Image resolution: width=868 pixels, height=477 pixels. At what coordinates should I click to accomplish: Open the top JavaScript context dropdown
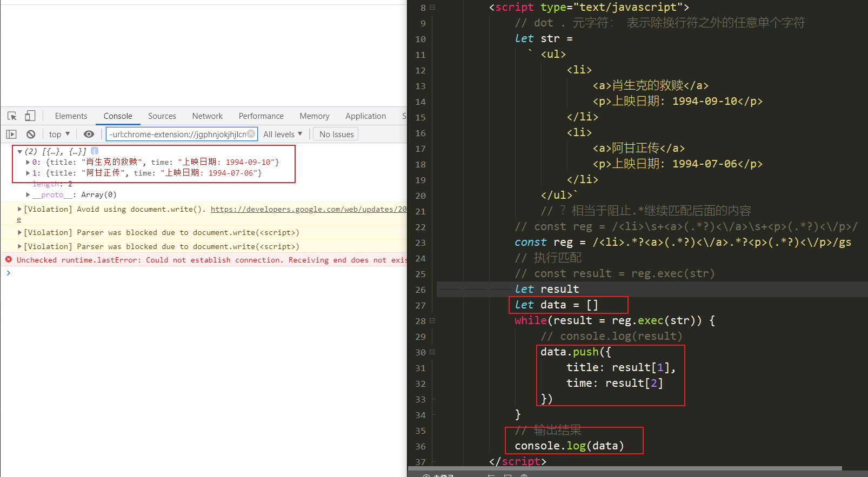(59, 134)
